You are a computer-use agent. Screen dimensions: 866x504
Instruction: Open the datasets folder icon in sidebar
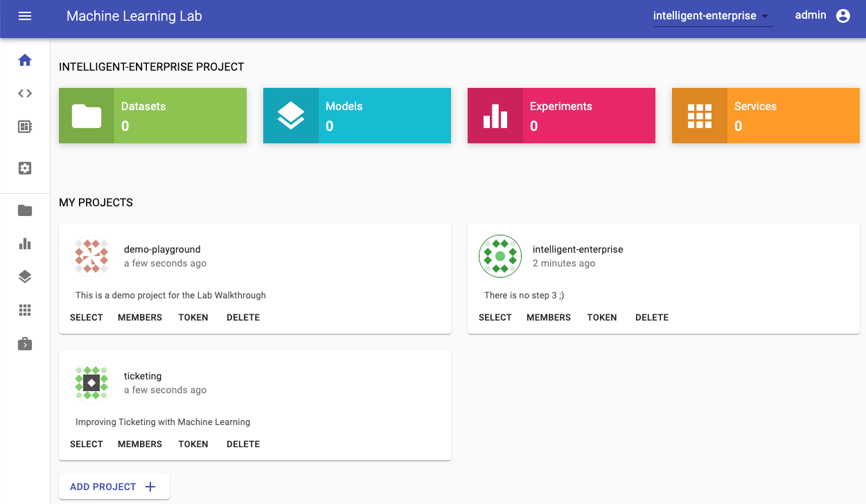[25, 210]
